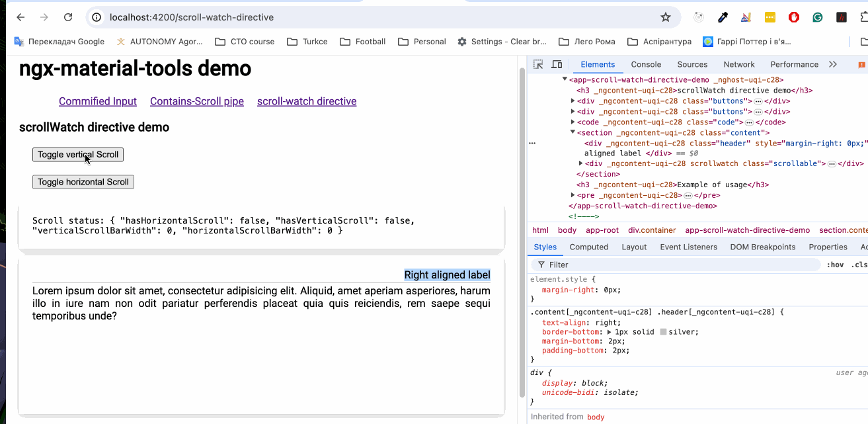Image resolution: width=868 pixels, height=424 pixels.
Task: Switch to the Network tab
Action: 739,64
